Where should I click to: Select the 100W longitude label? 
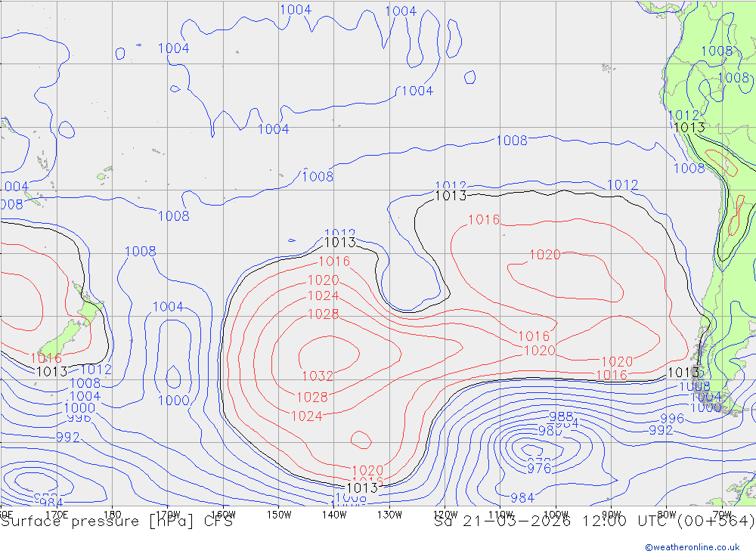point(556,515)
